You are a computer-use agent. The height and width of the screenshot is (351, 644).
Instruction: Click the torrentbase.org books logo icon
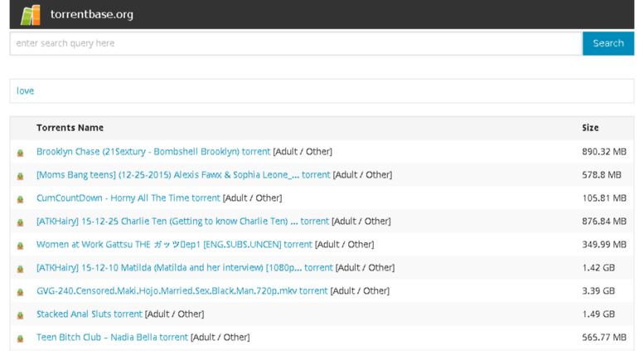pos(31,15)
